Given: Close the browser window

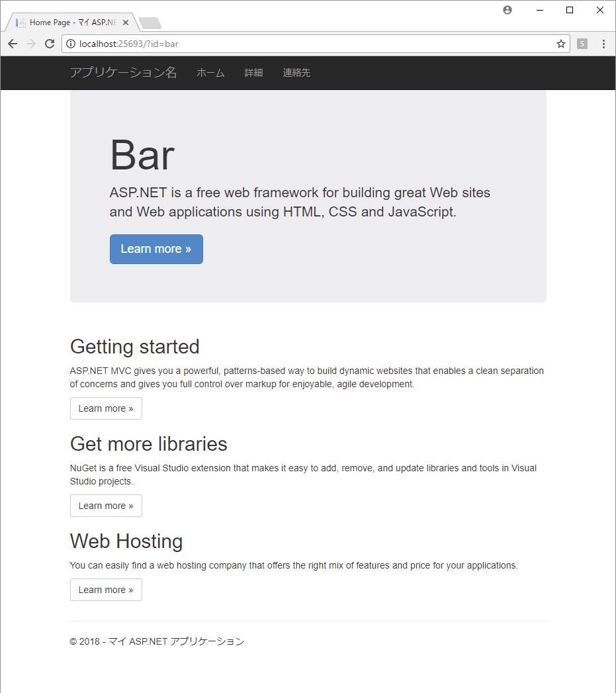Looking at the screenshot, I should (x=599, y=10).
